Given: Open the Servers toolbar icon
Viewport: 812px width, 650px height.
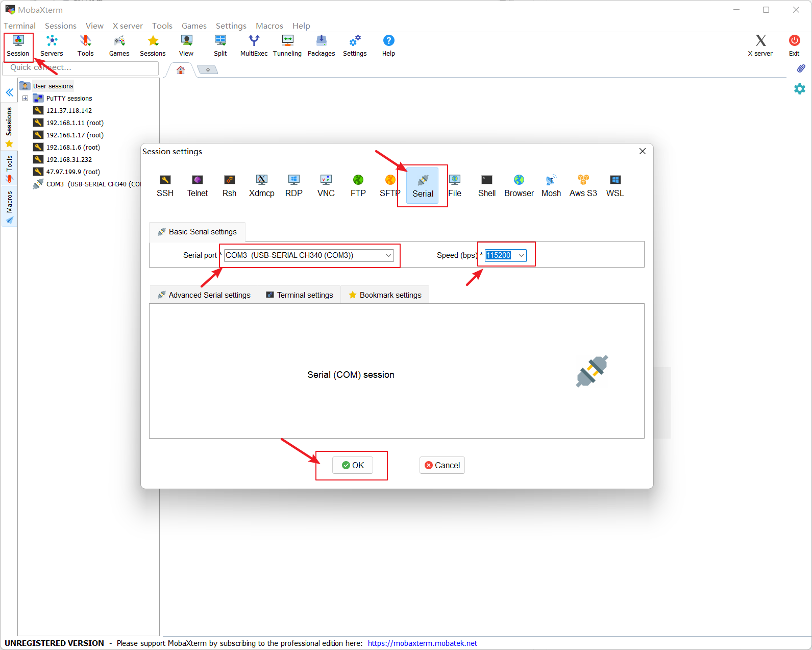Looking at the screenshot, I should click(x=52, y=45).
